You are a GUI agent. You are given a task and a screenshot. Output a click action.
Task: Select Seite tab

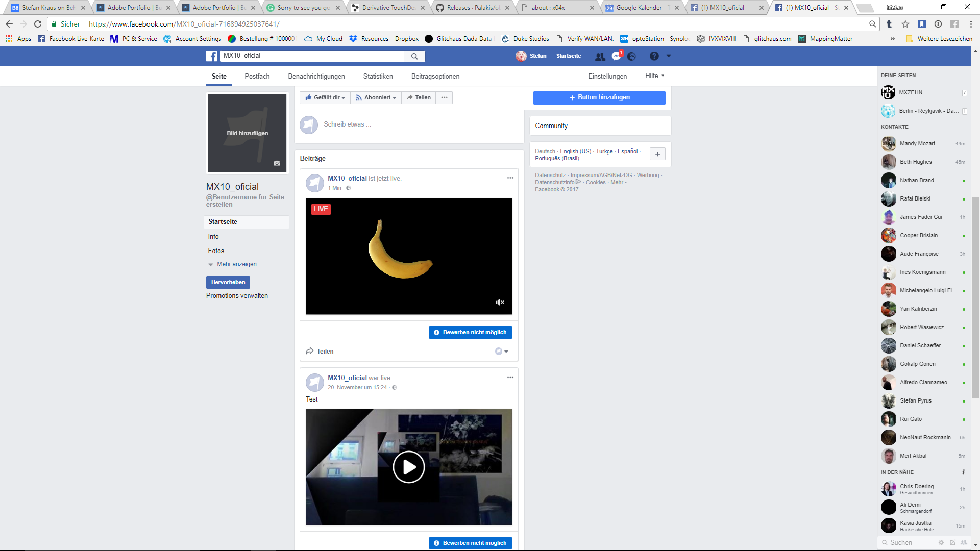[219, 77]
